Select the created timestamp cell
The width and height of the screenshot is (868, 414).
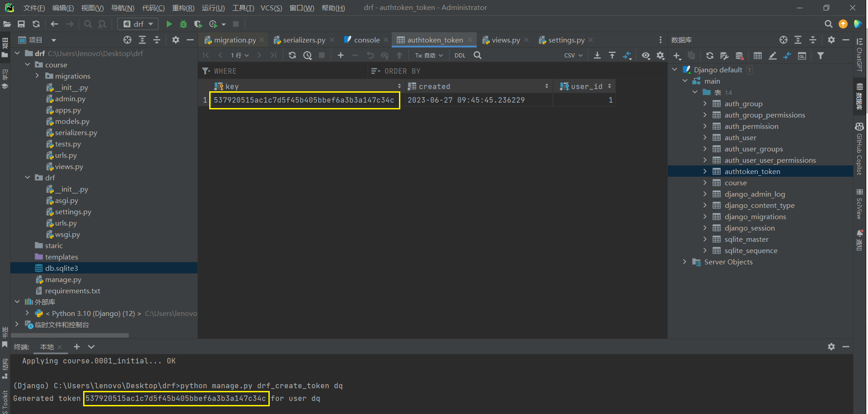point(478,100)
